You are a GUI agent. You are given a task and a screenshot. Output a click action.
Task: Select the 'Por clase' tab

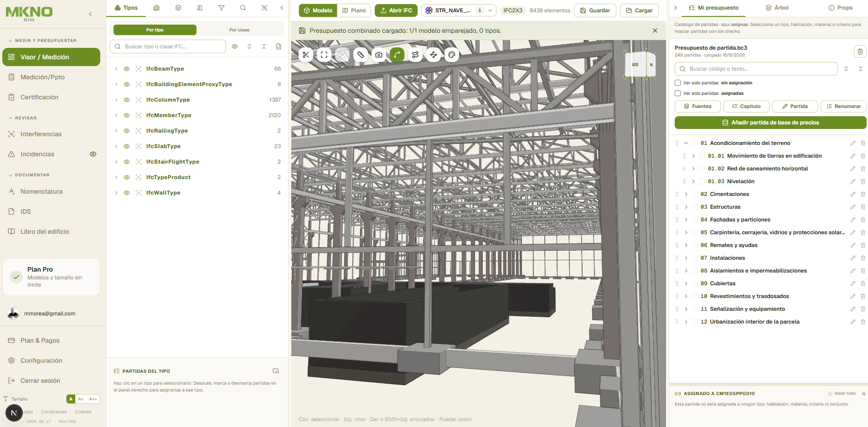(x=239, y=30)
